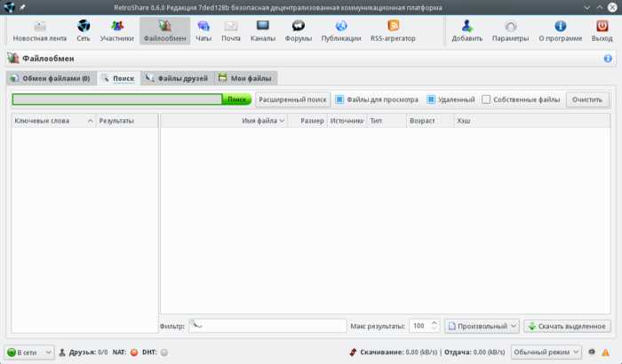Open the Чаты chat section
Viewport: 622px width, 364px height.
coord(203,31)
